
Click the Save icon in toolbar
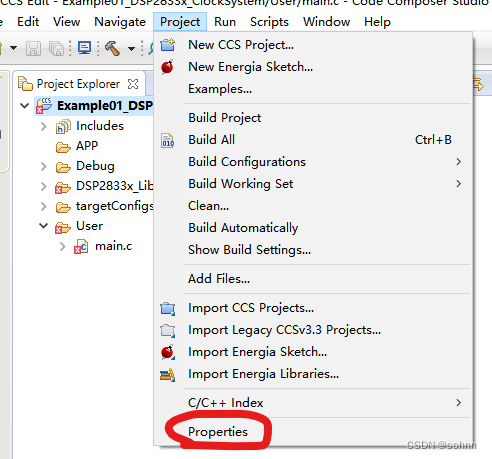click(x=33, y=48)
